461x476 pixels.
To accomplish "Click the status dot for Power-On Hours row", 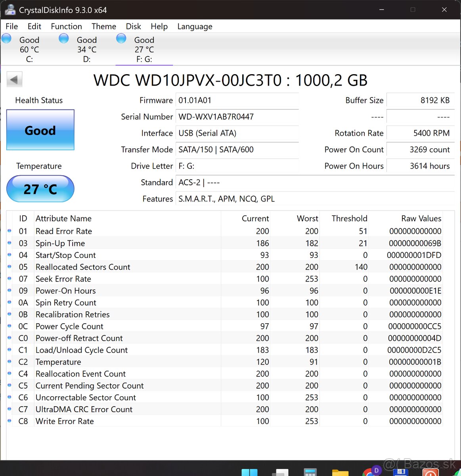I will (x=10, y=290).
